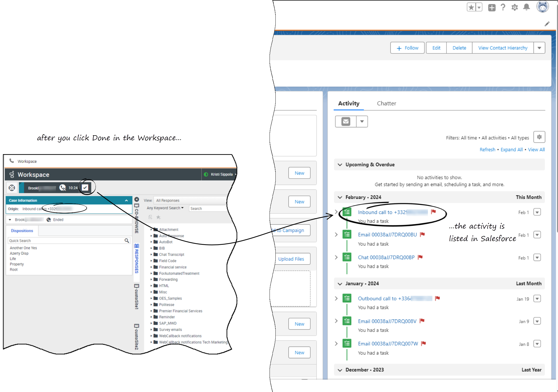Open Salesforce Help via the question mark icon

tap(503, 7)
